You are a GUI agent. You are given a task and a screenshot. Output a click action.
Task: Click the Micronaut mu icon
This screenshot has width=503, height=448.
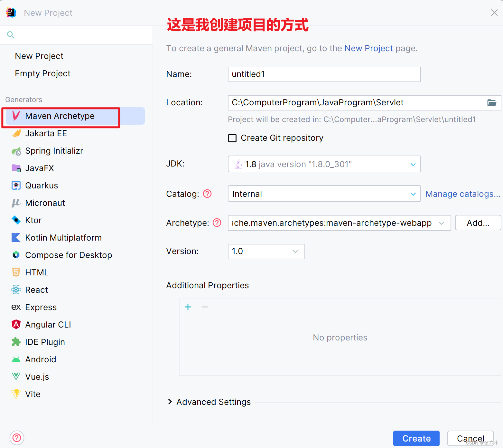point(16,203)
